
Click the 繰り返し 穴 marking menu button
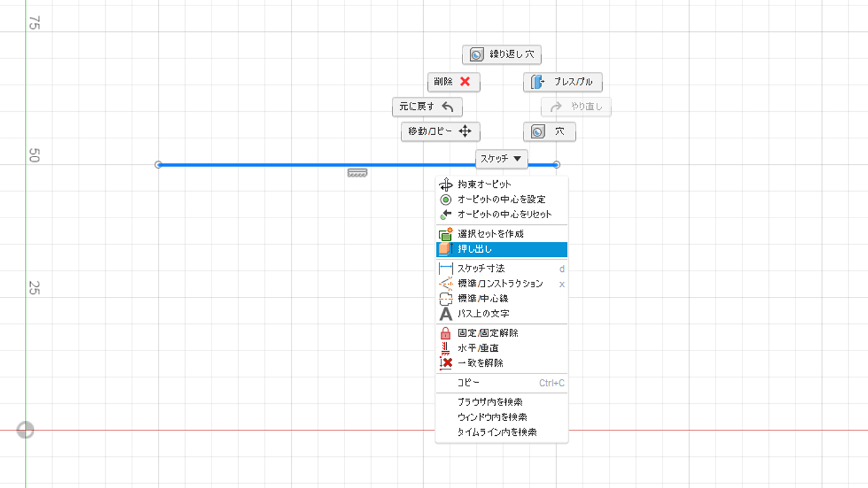pos(502,55)
